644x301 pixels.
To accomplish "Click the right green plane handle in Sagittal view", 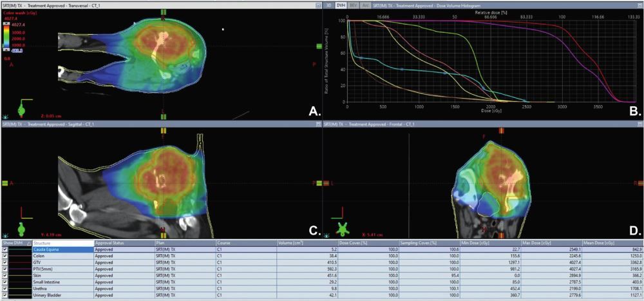I will coord(319,183).
